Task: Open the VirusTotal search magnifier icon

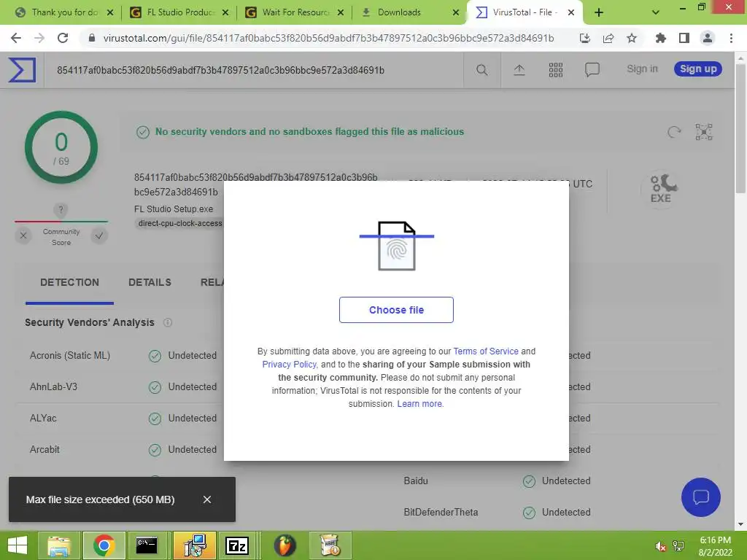Action: coord(481,70)
